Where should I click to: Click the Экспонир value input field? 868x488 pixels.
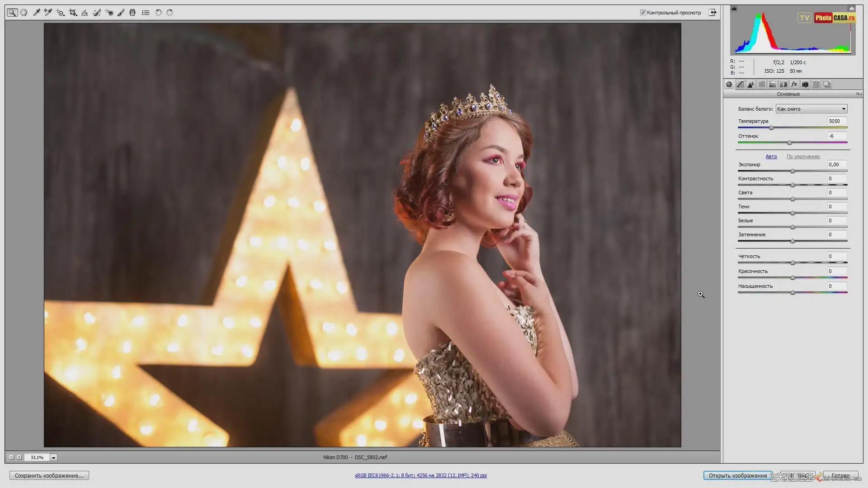click(x=836, y=164)
